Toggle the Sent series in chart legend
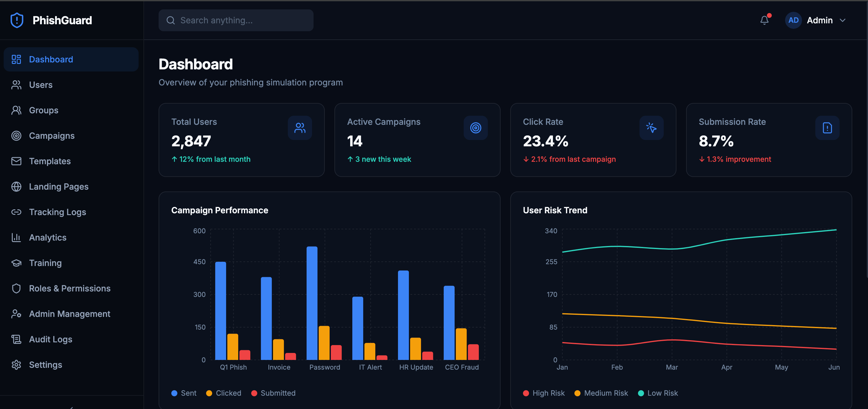The height and width of the screenshot is (409, 868). 184,393
